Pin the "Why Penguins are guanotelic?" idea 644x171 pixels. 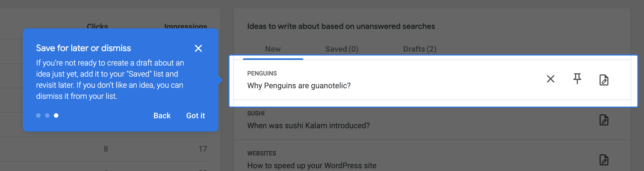(577, 80)
